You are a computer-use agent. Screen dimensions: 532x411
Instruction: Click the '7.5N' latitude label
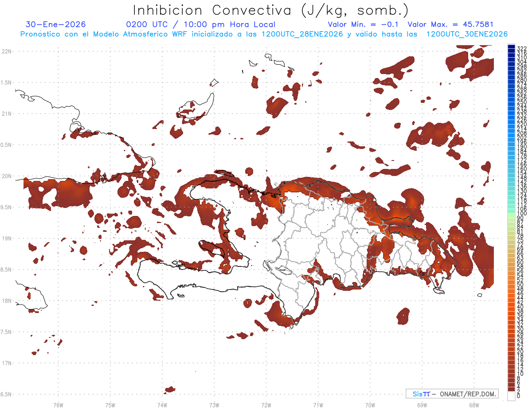click(x=7, y=332)
